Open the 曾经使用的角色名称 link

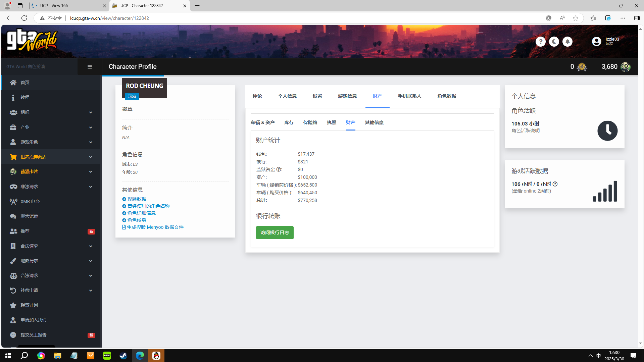point(146,206)
